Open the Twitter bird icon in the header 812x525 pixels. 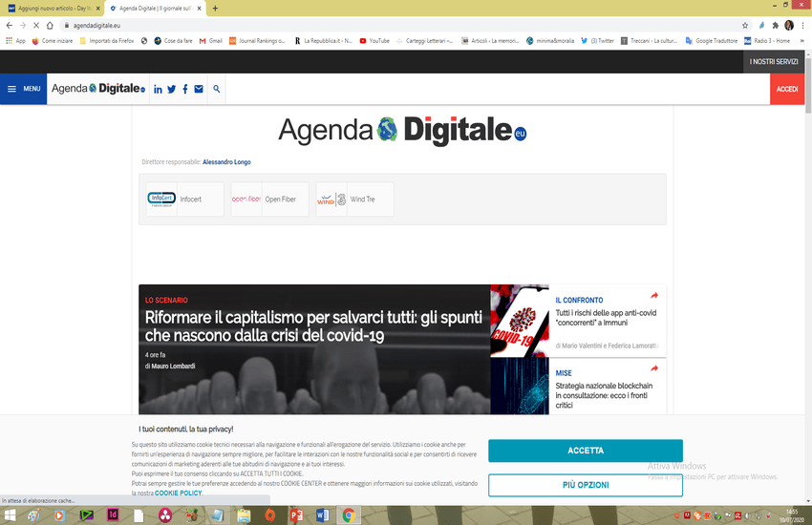[171, 90]
